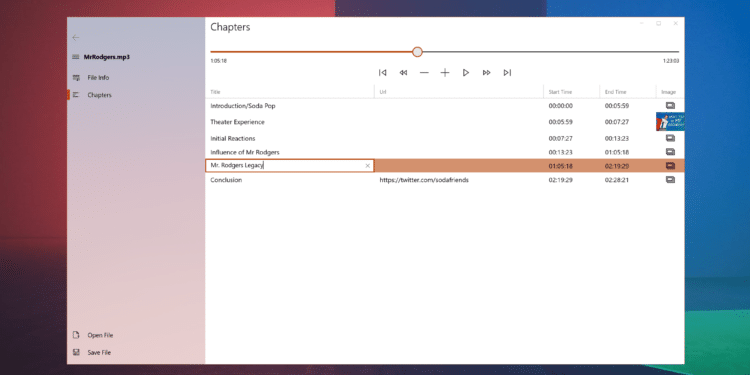
Task: Click the Title column header
Action: click(x=215, y=92)
